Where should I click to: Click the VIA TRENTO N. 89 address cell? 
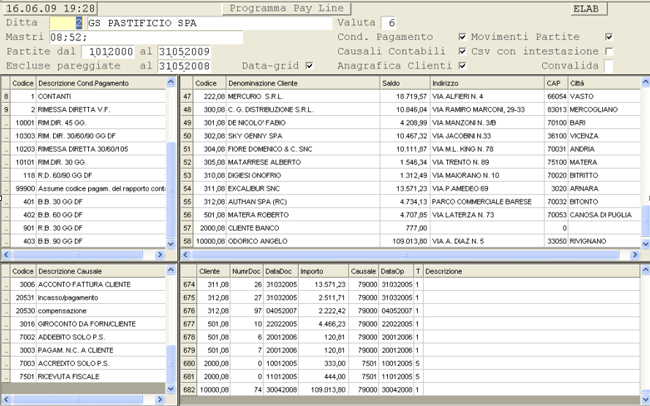[488, 162]
